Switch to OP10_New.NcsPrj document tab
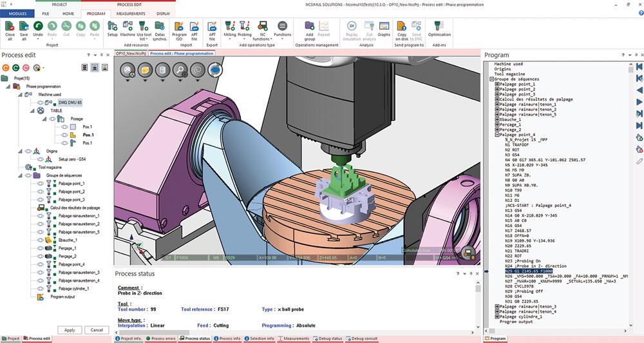The image size is (644, 343). click(131, 54)
